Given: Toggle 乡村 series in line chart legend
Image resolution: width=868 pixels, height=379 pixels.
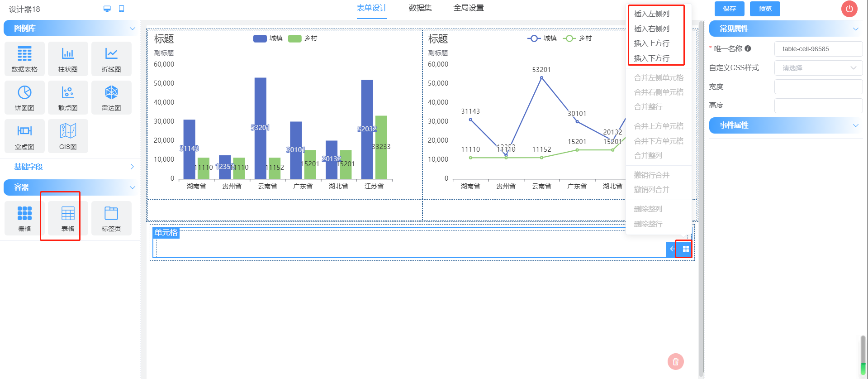Looking at the screenshot, I should [x=577, y=38].
